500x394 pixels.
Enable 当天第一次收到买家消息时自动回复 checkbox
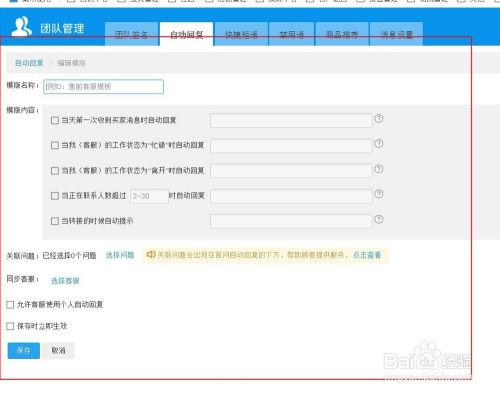point(55,120)
